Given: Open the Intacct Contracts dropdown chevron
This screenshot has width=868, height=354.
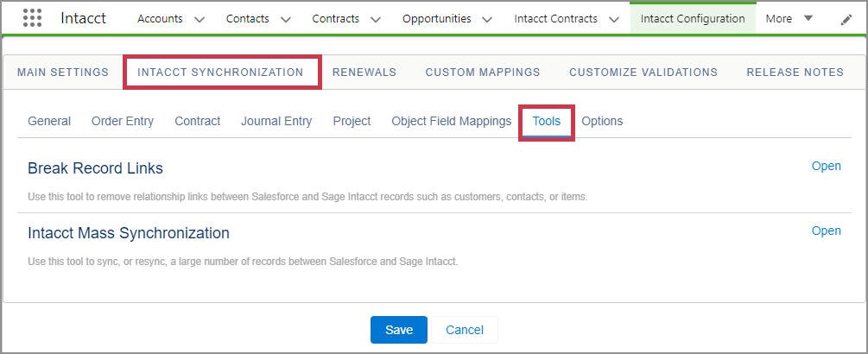Looking at the screenshot, I should [613, 19].
